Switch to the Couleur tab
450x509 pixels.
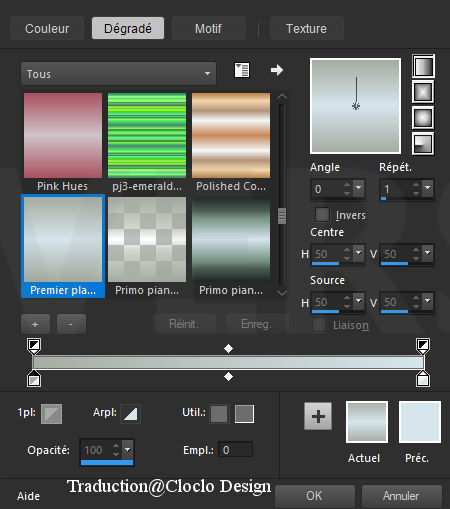47,28
